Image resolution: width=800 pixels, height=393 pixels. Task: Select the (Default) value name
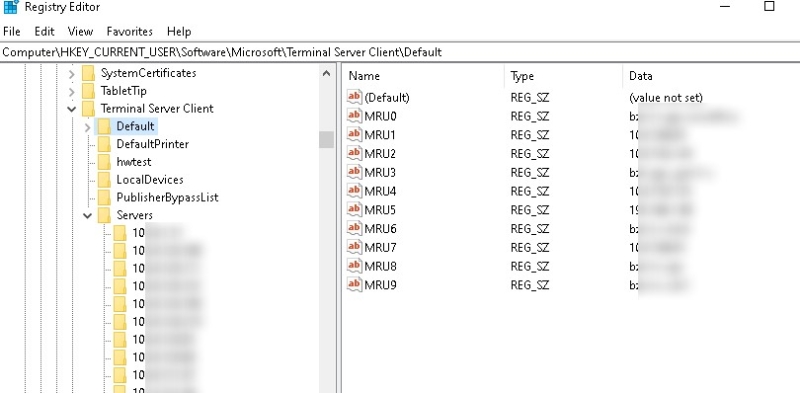tap(387, 97)
